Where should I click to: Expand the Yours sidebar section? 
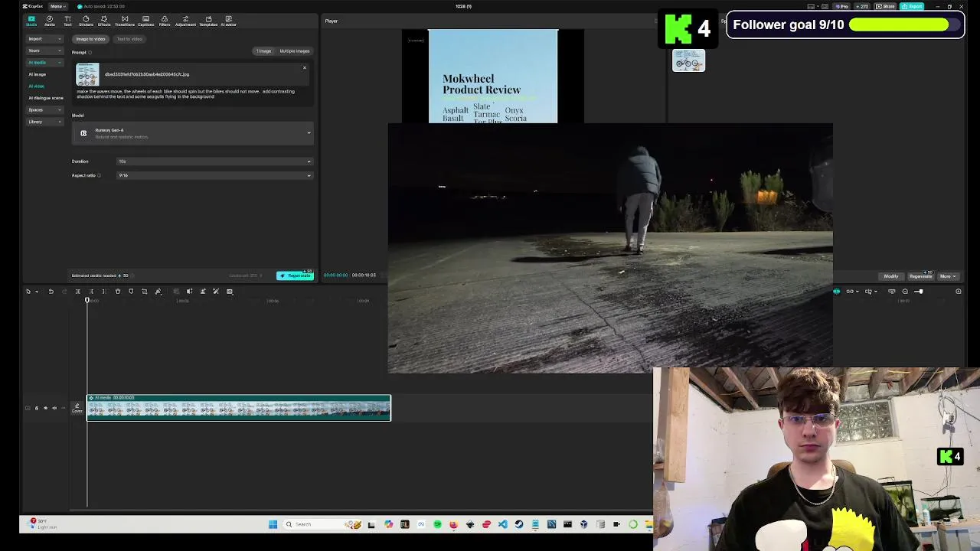tap(45, 51)
